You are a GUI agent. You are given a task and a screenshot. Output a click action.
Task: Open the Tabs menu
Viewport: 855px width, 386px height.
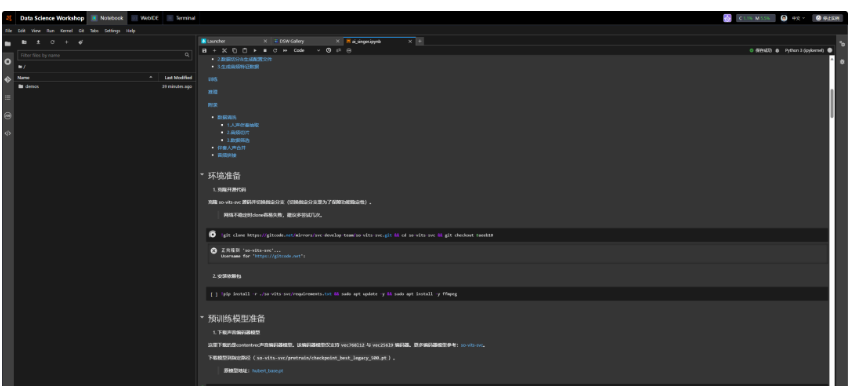[94, 31]
